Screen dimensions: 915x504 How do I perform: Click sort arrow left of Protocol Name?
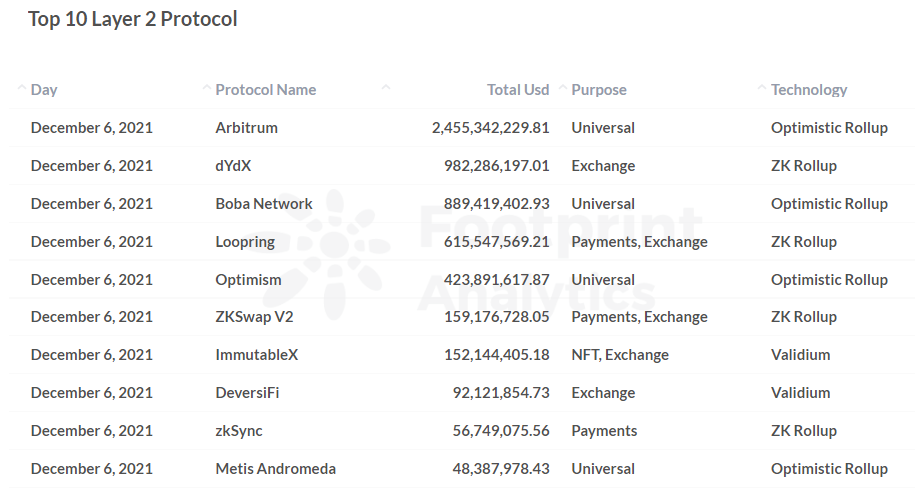click(206, 88)
